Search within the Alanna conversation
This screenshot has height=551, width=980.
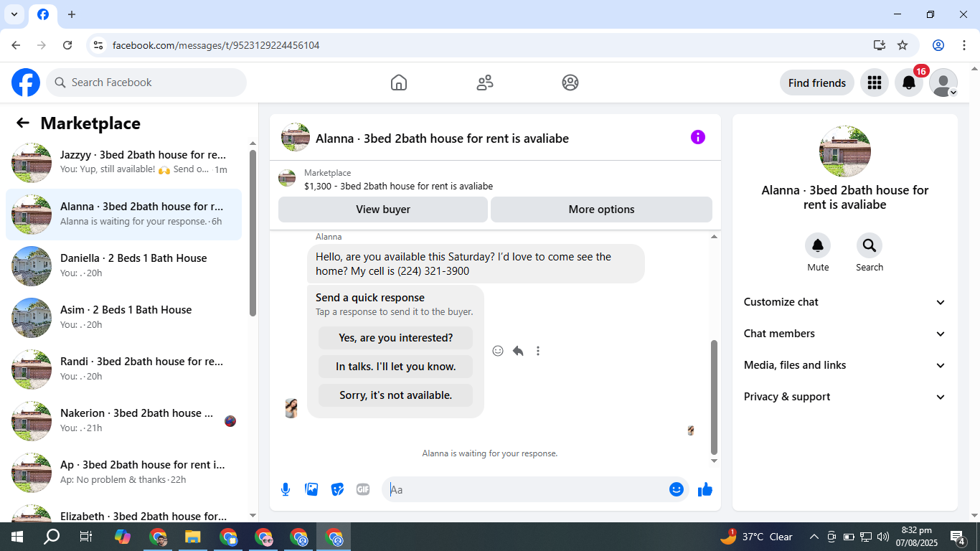click(870, 245)
